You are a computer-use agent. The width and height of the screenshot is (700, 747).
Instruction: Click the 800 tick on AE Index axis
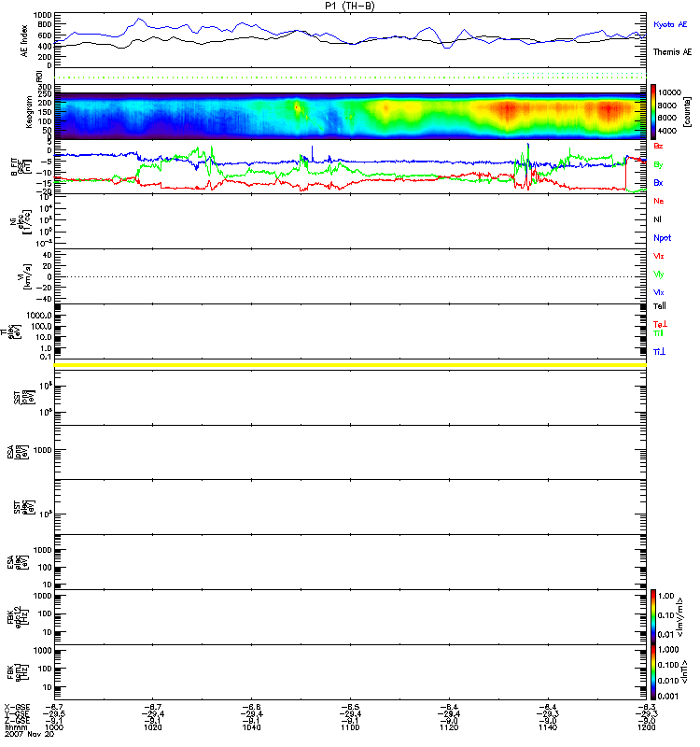(43, 25)
